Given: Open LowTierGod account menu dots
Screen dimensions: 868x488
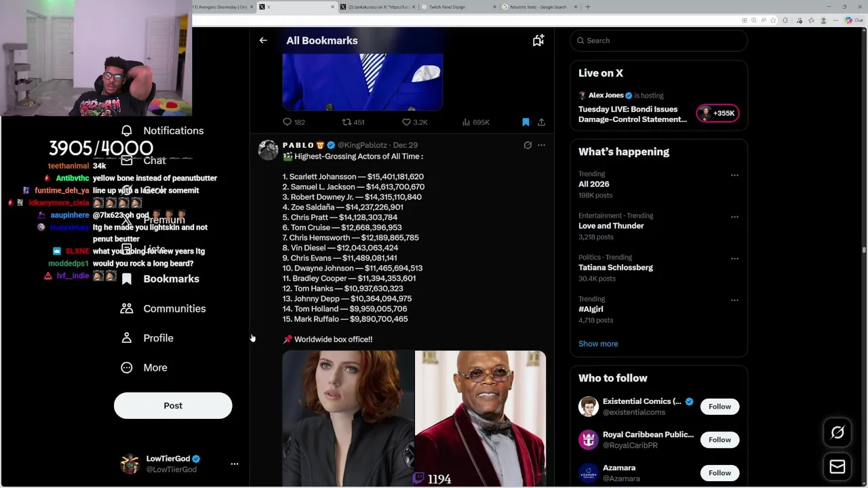Looking at the screenshot, I should click(235, 464).
